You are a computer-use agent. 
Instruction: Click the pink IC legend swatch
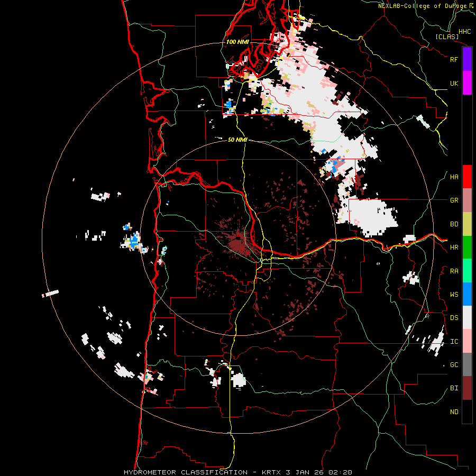(x=467, y=341)
